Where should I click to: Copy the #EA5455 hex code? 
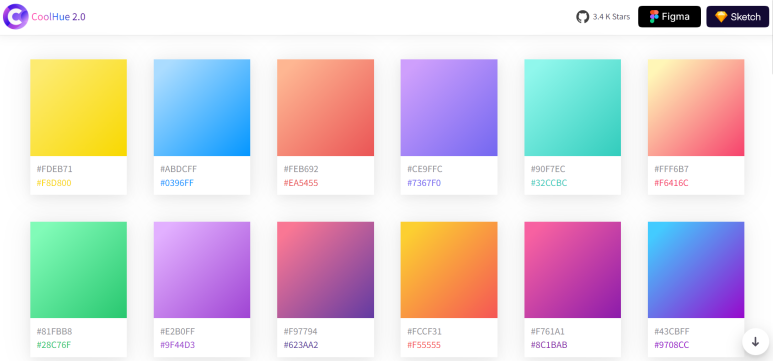click(301, 183)
